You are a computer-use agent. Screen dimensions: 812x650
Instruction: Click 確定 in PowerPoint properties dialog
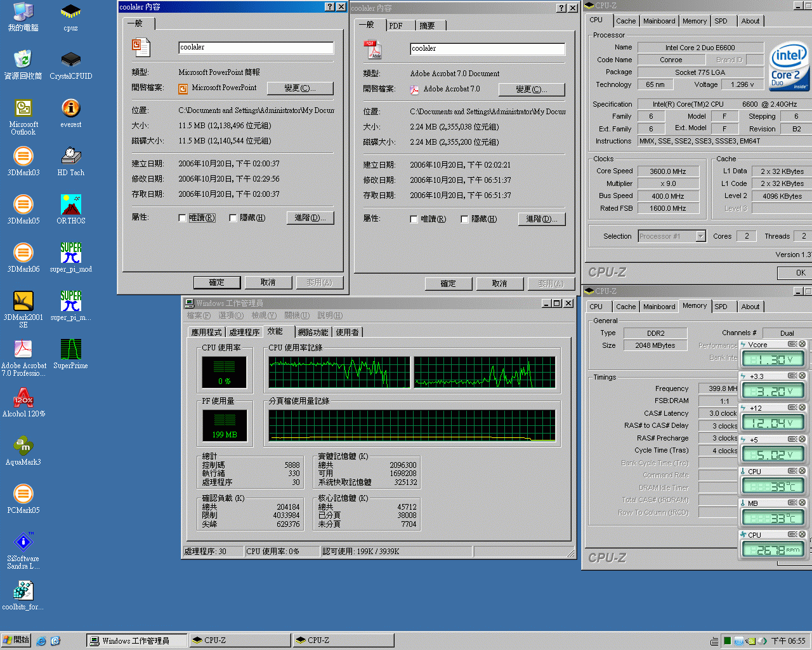pyautogui.click(x=217, y=282)
